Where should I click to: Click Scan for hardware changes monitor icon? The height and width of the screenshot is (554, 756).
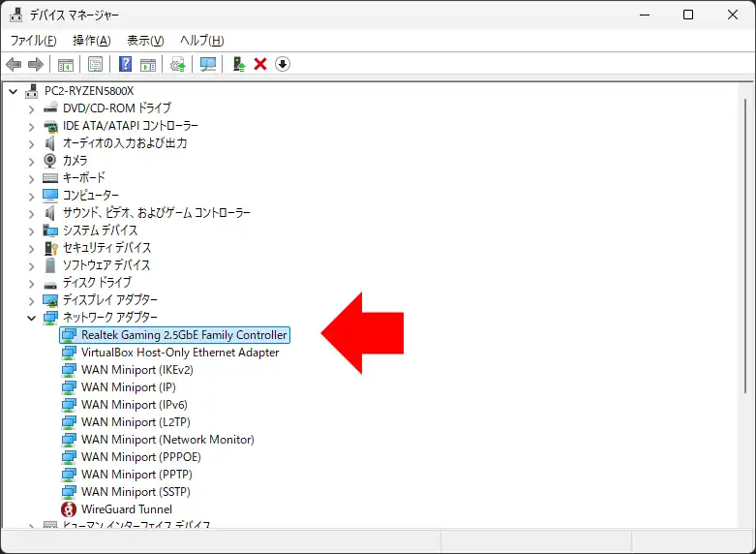click(208, 64)
